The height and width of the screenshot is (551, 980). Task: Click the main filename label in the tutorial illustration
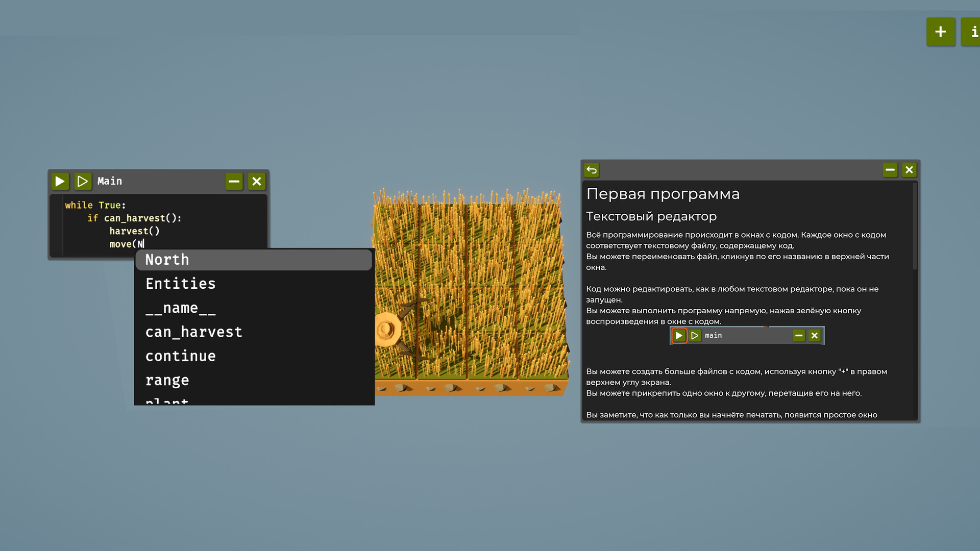click(x=713, y=335)
